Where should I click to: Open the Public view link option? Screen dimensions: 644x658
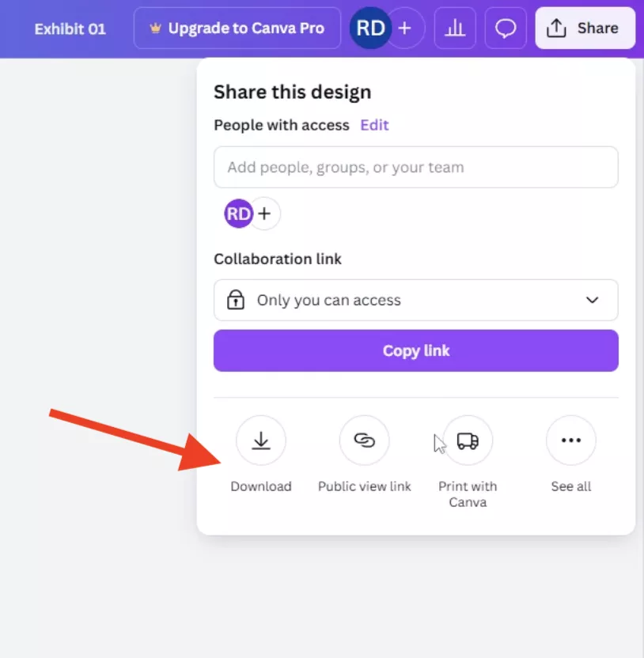coord(364,441)
